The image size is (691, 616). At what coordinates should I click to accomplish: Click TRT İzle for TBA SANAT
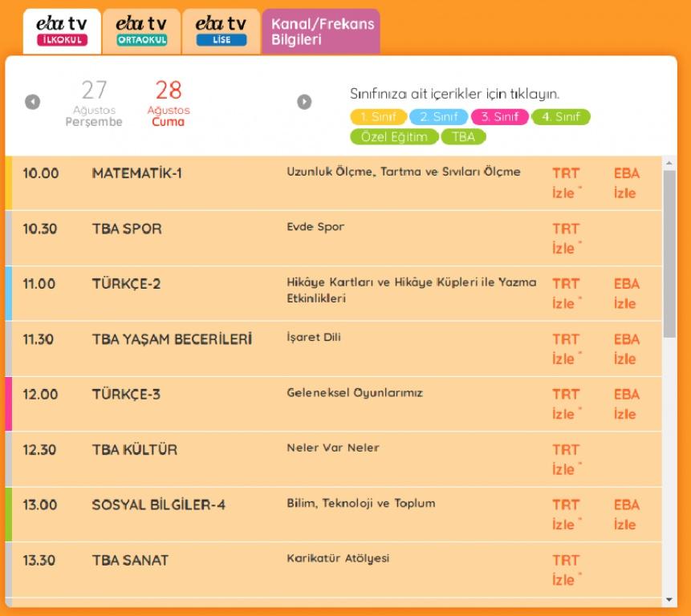coord(566,570)
